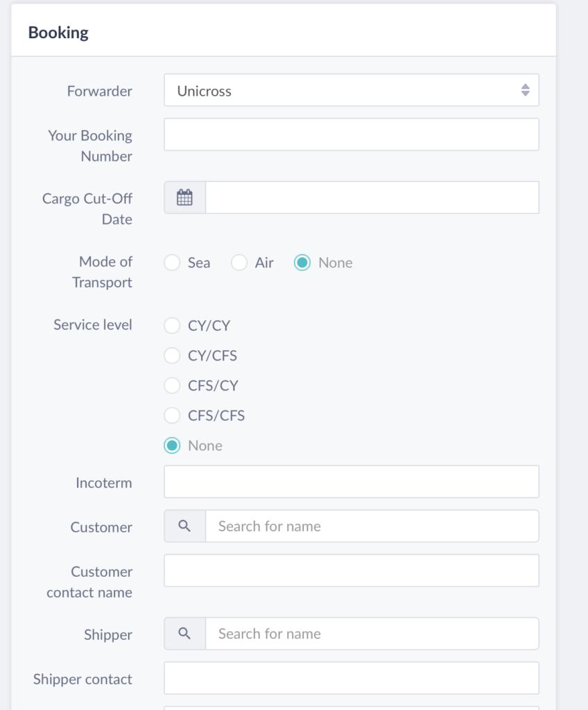Click the Customer search magnifier icon

tap(184, 526)
